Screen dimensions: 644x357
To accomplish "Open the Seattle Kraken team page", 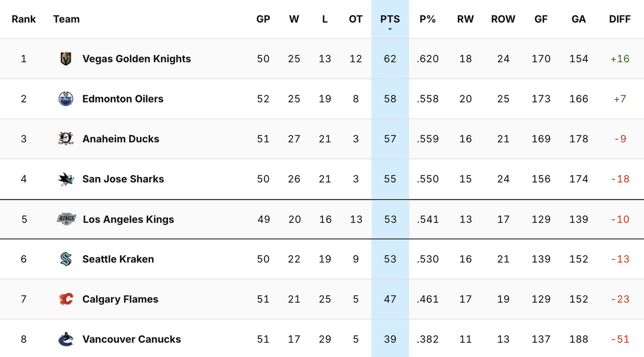I will 118,259.
